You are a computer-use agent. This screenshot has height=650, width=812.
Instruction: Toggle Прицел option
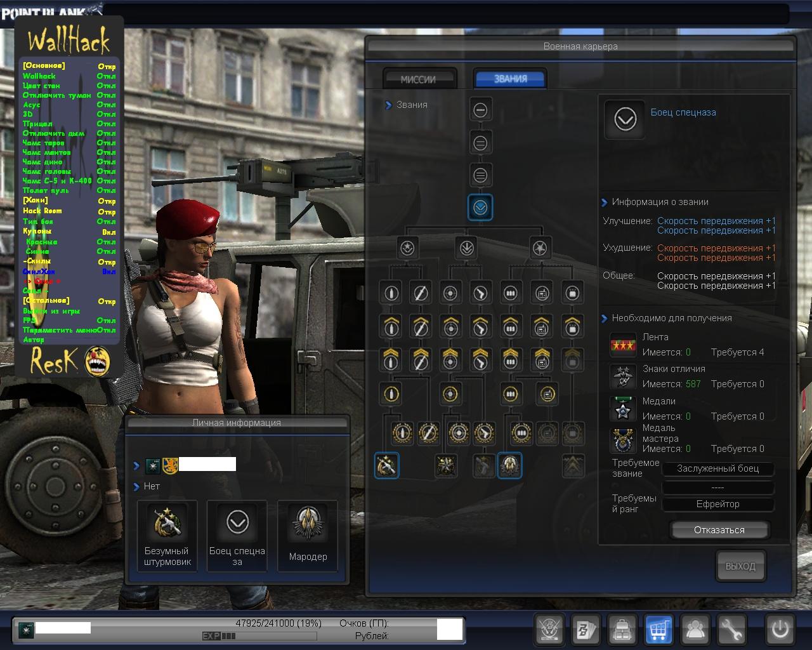(69, 123)
